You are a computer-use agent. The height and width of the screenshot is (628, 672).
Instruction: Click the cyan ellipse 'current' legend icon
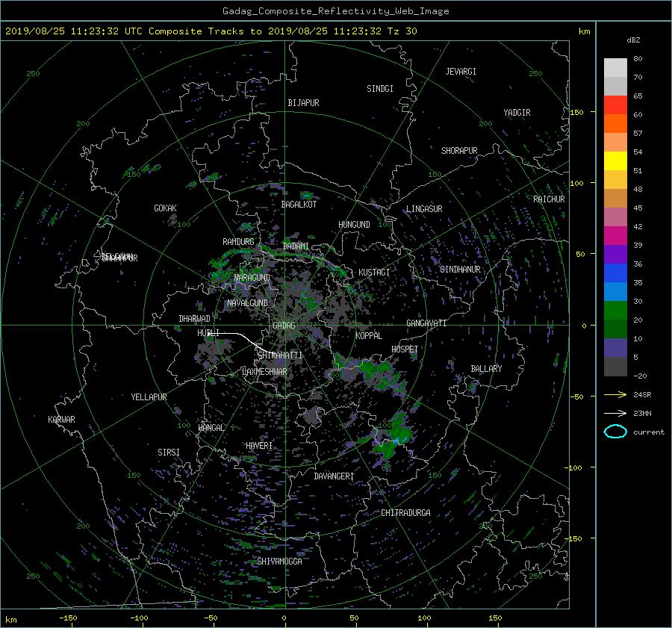tap(615, 432)
